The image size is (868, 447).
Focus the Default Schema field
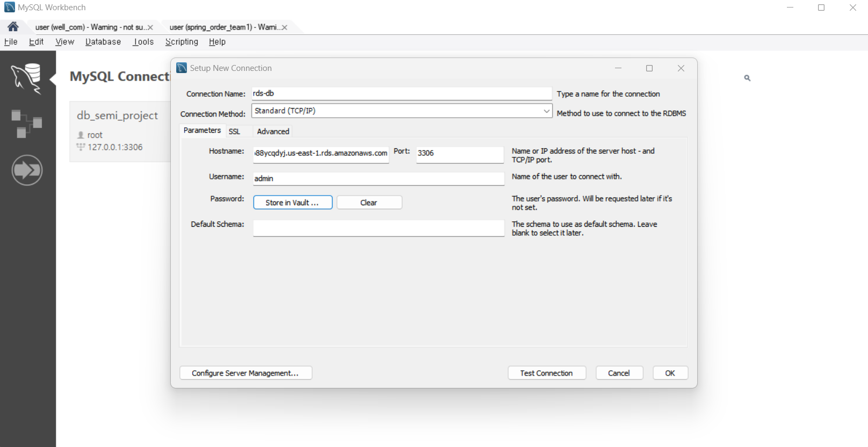pos(379,228)
